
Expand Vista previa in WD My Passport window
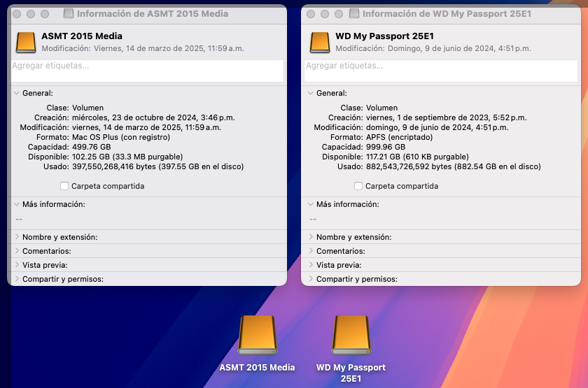tap(311, 265)
